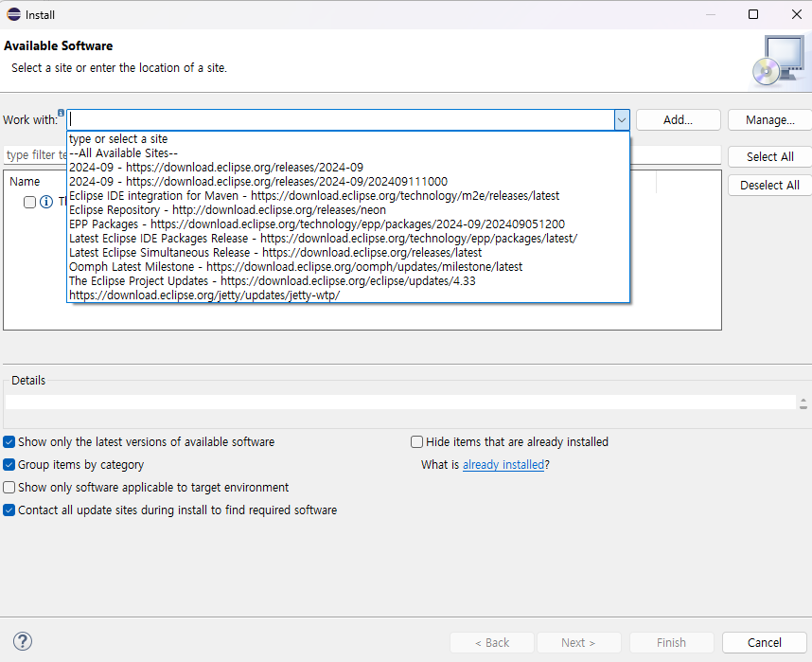Click the Eclipse logo in title bar
The image size is (812, 662).
pyautogui.click(x=13, y=14)
